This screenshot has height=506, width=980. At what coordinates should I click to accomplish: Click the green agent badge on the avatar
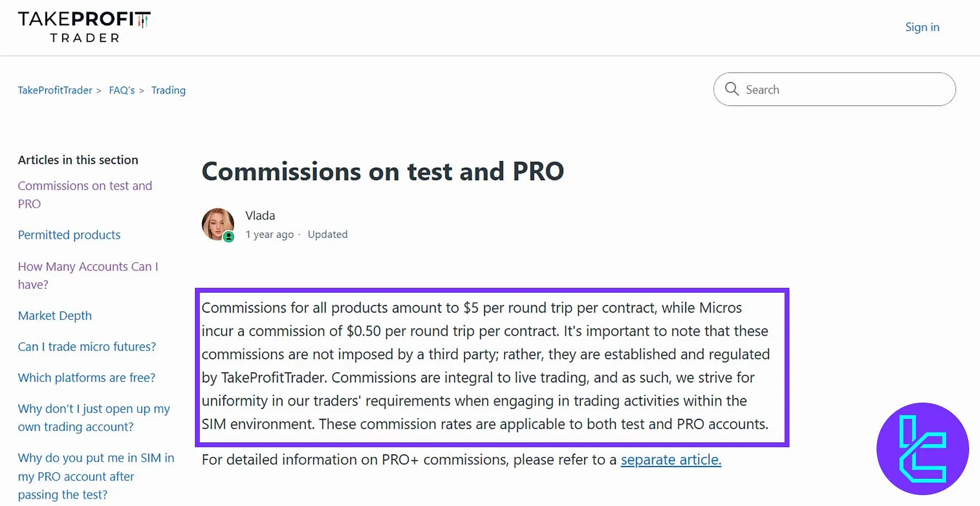click(228, 237)
